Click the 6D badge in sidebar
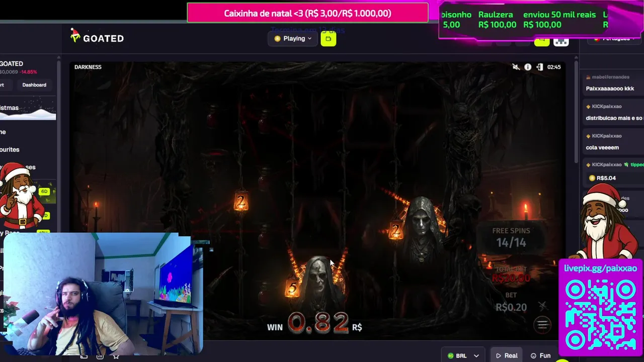The width and height of the screenshot is (644, 362). pyautogui.click(x=44, y=192)
